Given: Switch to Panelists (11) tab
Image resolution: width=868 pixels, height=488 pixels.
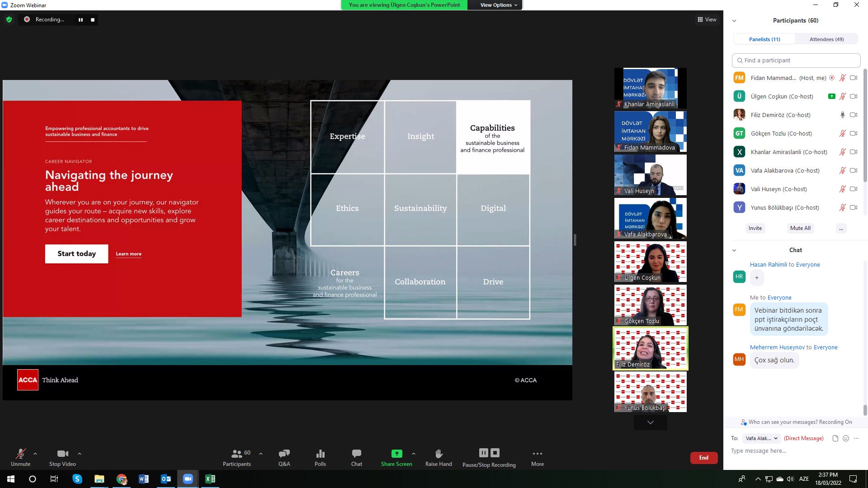Looking at the screenshot, I should click(764, 39).
